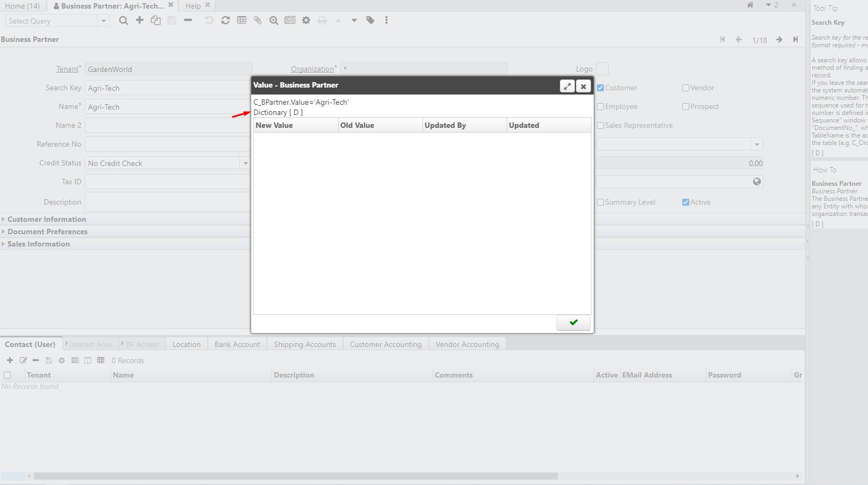Image resolution: width=868 pixels, height=485 pixels.
Task: Click the tag icon in toolbar
Action: (370, 20)
